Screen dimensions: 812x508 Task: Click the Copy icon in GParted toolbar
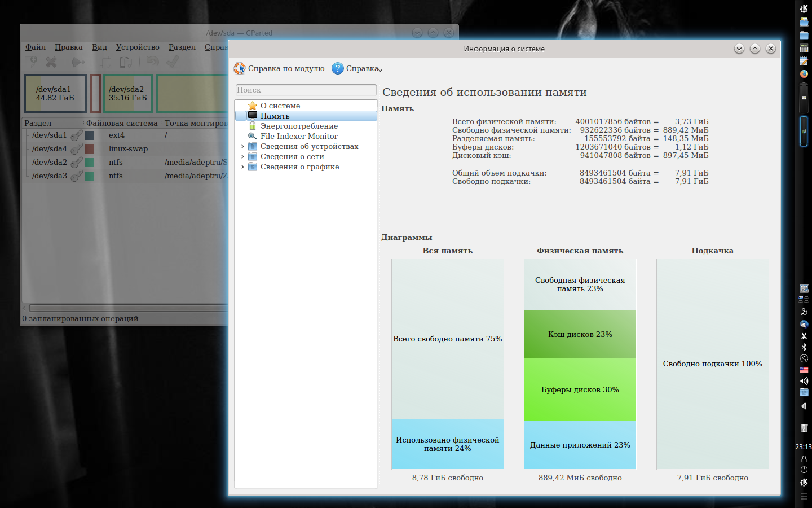coord(105,62)
